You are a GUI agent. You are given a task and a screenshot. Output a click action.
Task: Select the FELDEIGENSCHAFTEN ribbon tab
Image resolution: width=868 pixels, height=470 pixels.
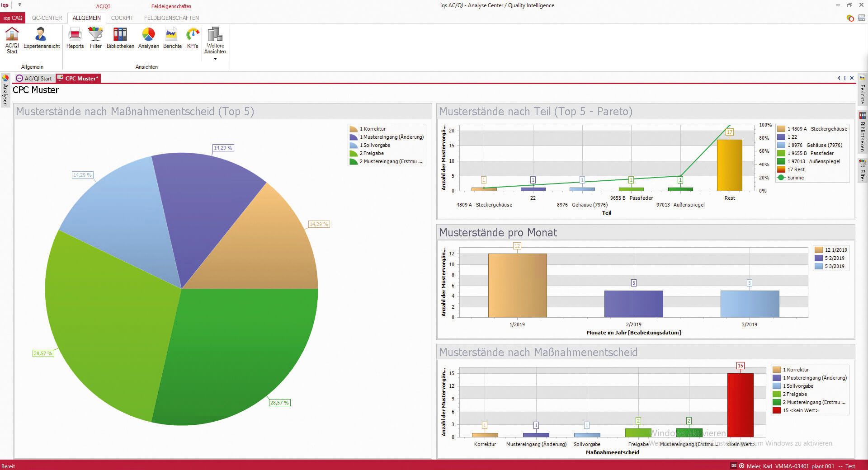coord(171,18)
